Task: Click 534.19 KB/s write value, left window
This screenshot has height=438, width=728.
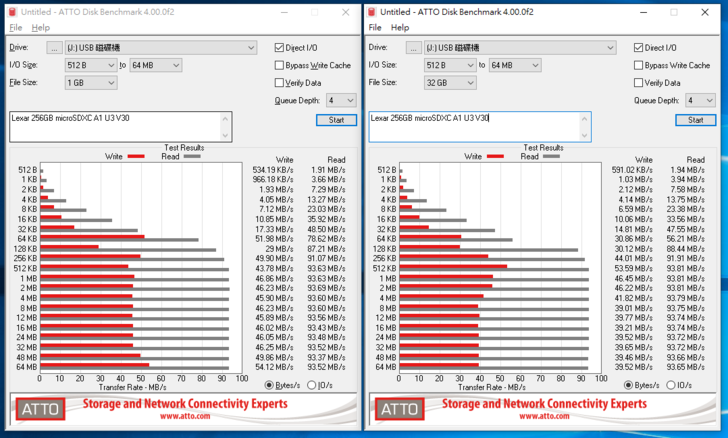Action: [273, 170]
